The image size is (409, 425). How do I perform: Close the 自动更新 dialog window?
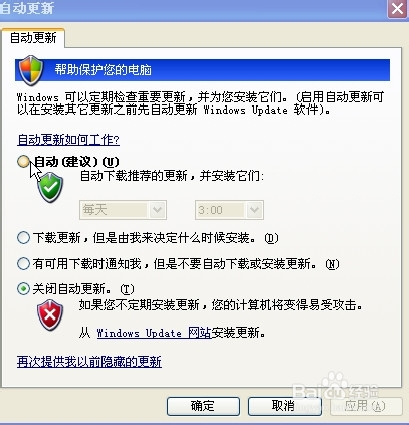point(397,8)
